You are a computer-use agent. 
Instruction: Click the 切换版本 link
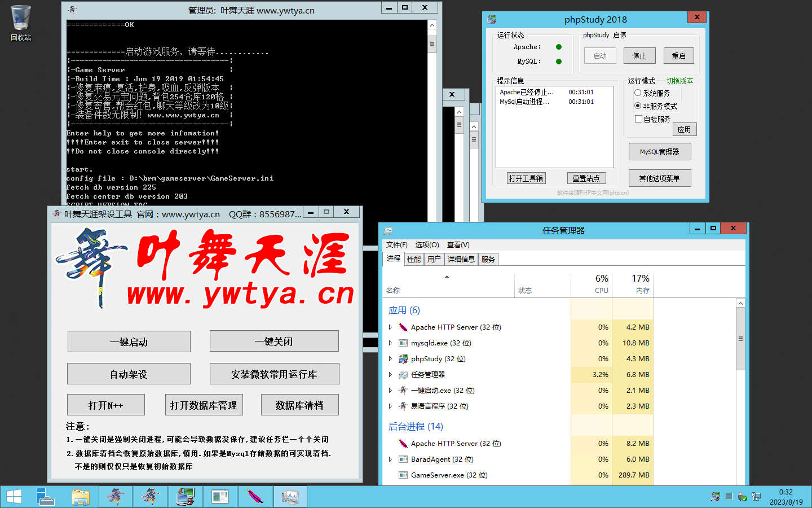coord(679,81)
